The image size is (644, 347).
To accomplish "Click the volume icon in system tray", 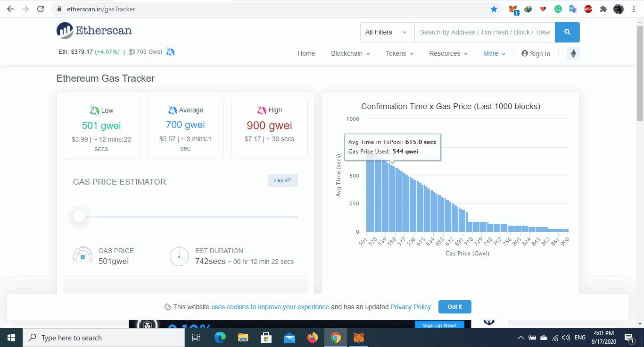I will 566,338.
